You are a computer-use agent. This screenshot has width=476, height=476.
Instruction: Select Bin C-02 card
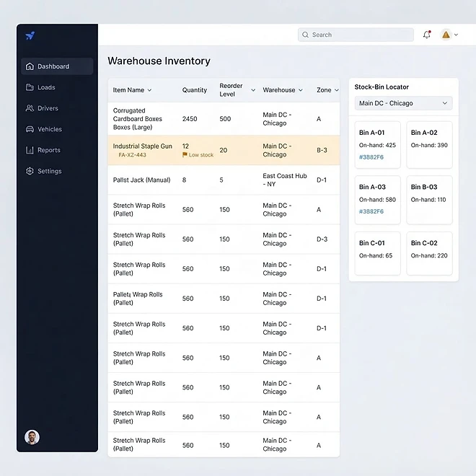[x=429, y=253]
